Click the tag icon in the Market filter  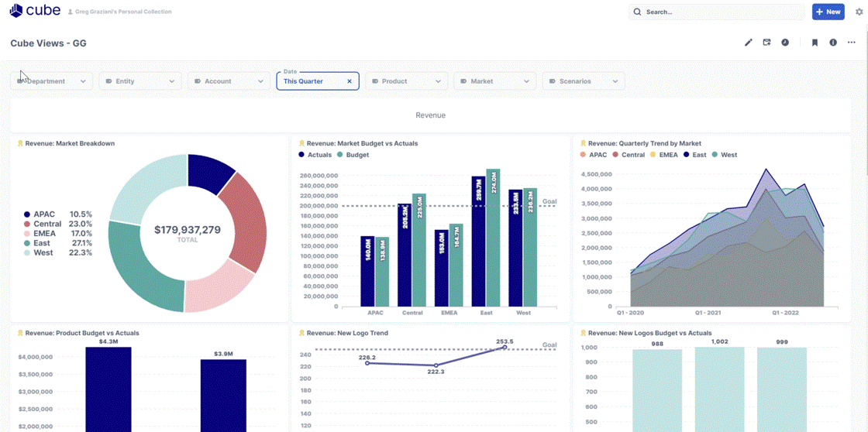pos(463,81)
